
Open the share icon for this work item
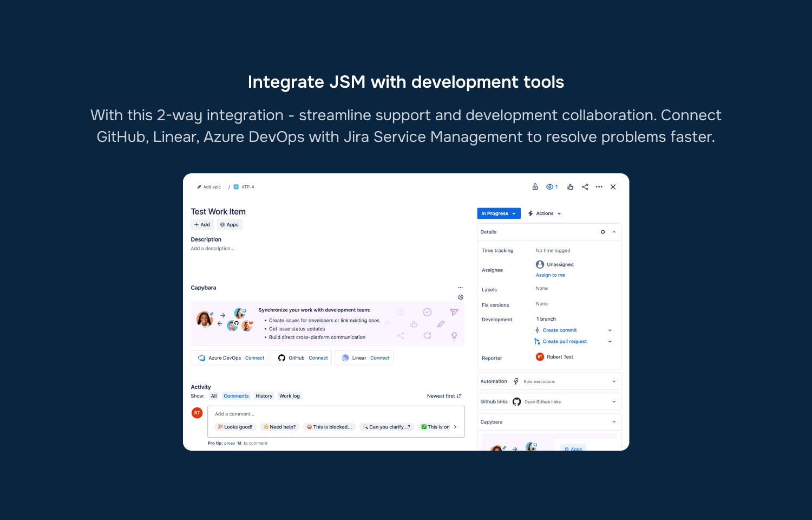click(585, 186)
